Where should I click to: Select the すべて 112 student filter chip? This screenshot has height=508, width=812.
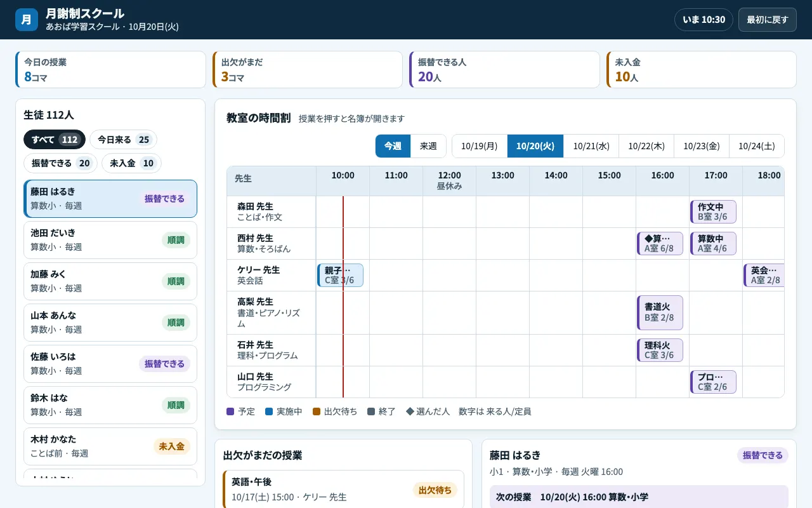pos(55,140)
